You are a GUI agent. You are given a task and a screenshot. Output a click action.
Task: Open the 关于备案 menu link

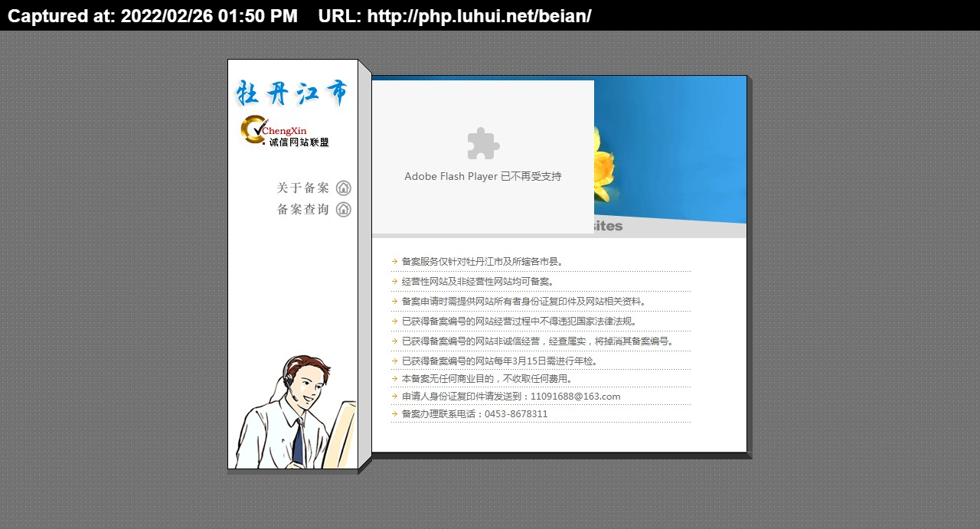303,188
